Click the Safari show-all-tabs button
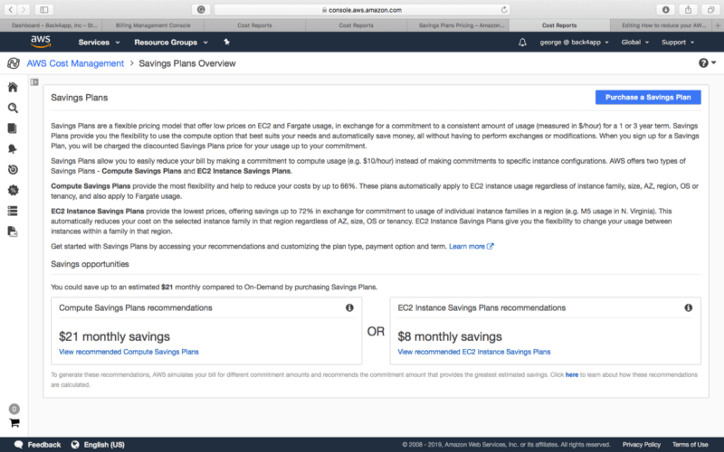This screenshot has height=452, width=724. point(711,9)
